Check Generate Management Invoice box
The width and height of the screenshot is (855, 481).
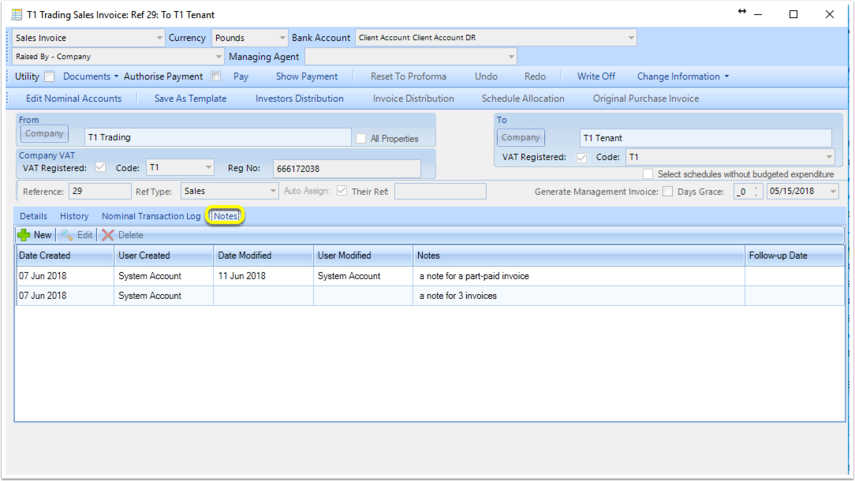667,191
